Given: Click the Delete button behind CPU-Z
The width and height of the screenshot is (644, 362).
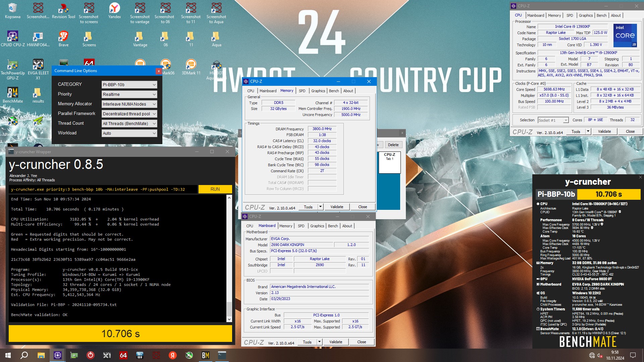Looking at the screenshot, I should 393,145.
